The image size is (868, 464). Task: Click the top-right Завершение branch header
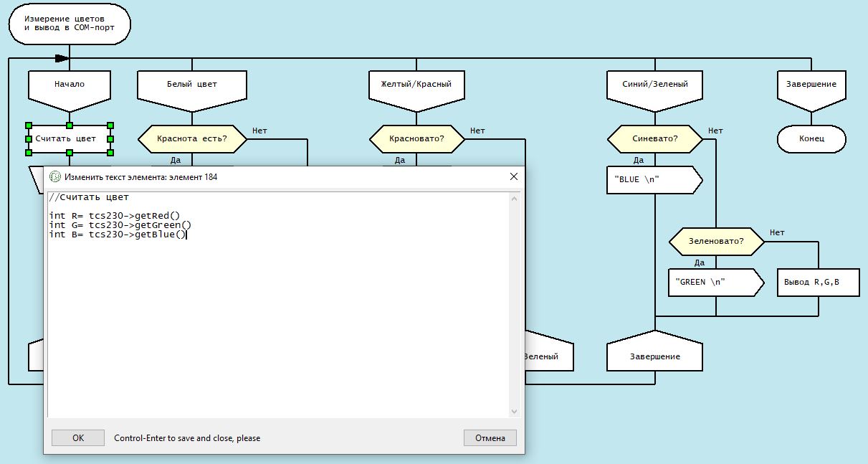(x=812, y=85)
